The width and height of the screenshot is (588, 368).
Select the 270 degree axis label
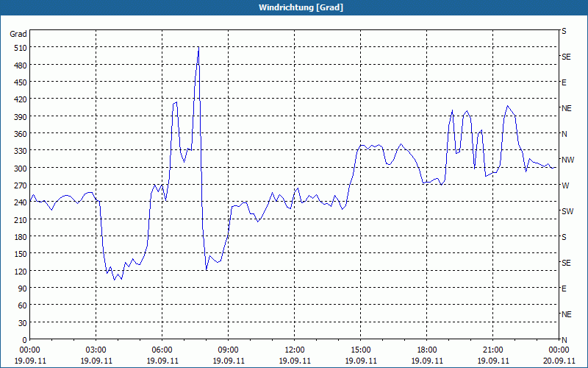[21, 185]
